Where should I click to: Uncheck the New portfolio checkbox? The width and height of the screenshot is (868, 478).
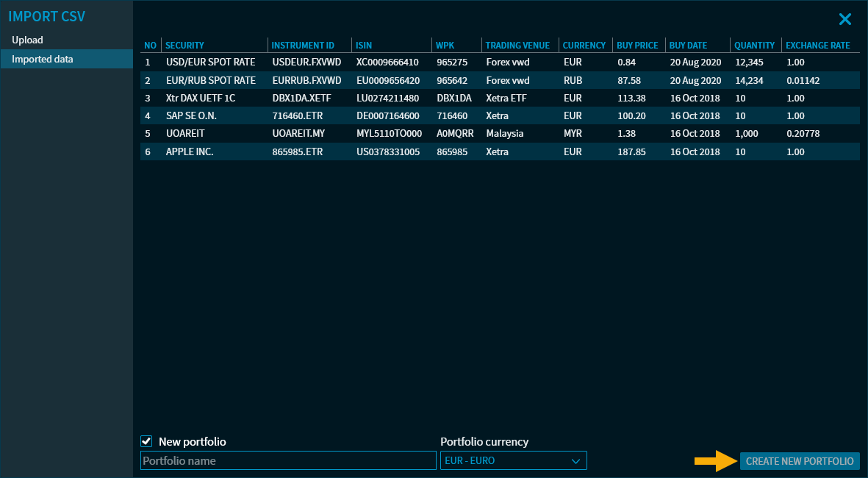point(146,441)
